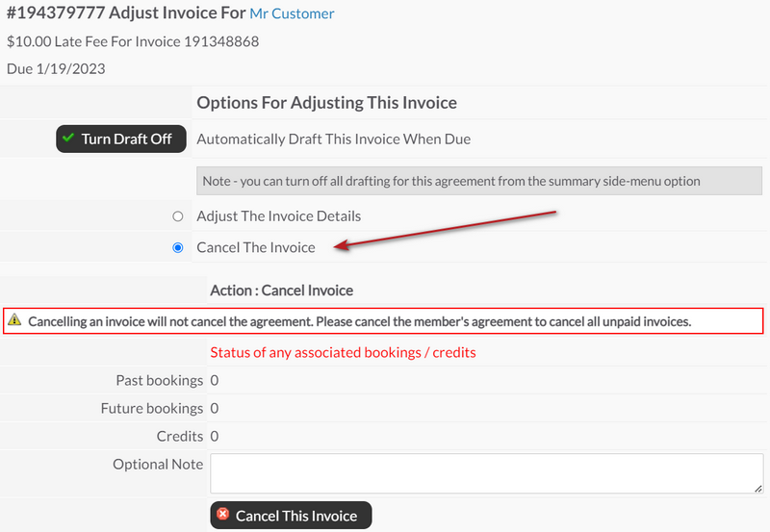Click the cancelling invoice warning message box
The height and width of the screenshot is (532, 770).
coord(383,321)
